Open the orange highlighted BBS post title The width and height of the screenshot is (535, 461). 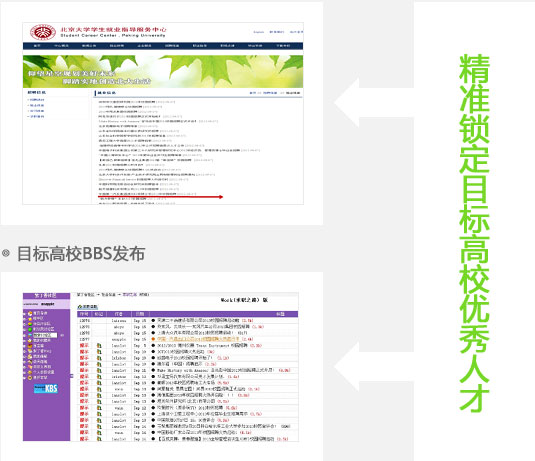coord(198,339)
